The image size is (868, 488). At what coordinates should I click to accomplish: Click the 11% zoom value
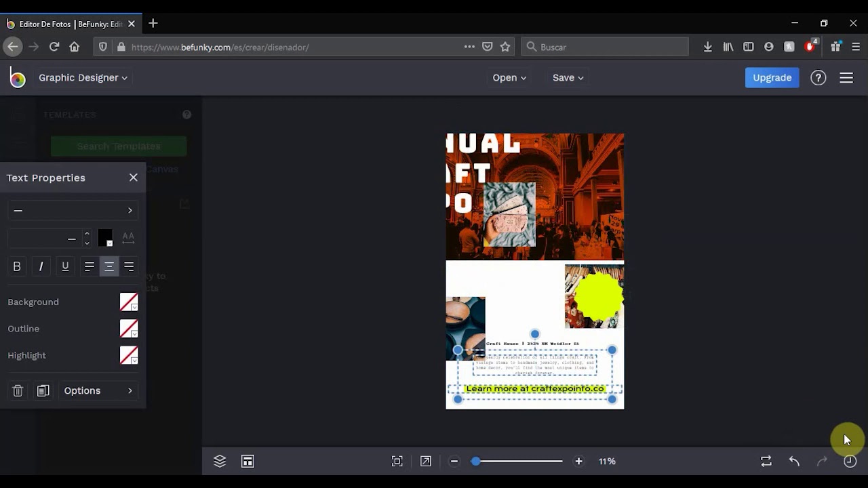[x=607, y=461]
